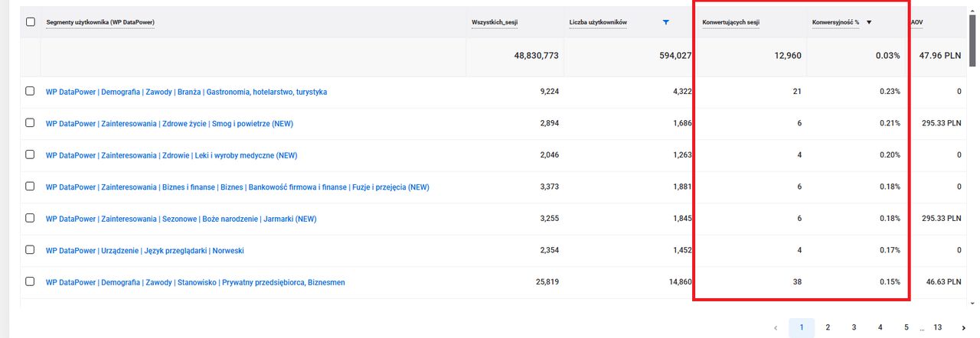Go to page 2 in pagination

pos(828,327)
